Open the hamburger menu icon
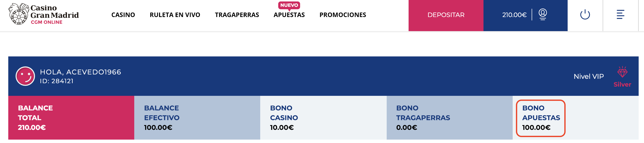 click(x=620, y=15)
